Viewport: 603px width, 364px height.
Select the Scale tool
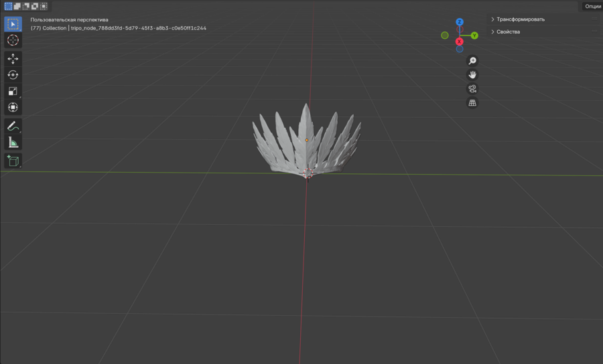pos(13,91)
